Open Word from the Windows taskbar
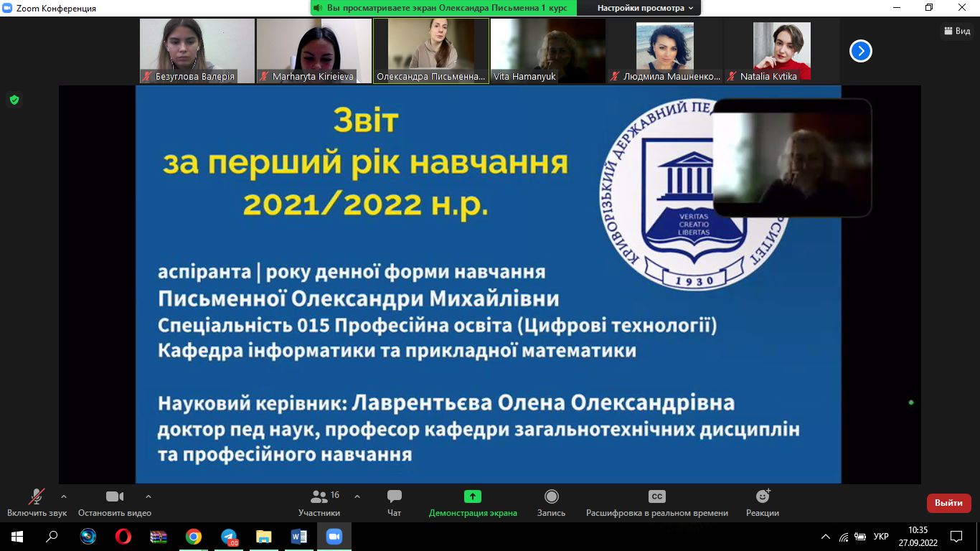Screen dimensions: 980x551 point(299,537)
